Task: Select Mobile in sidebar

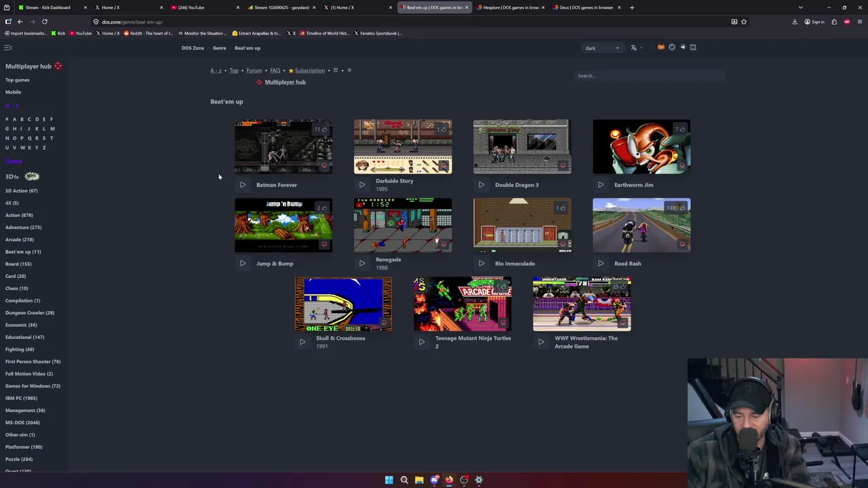Action: [13, 92]
